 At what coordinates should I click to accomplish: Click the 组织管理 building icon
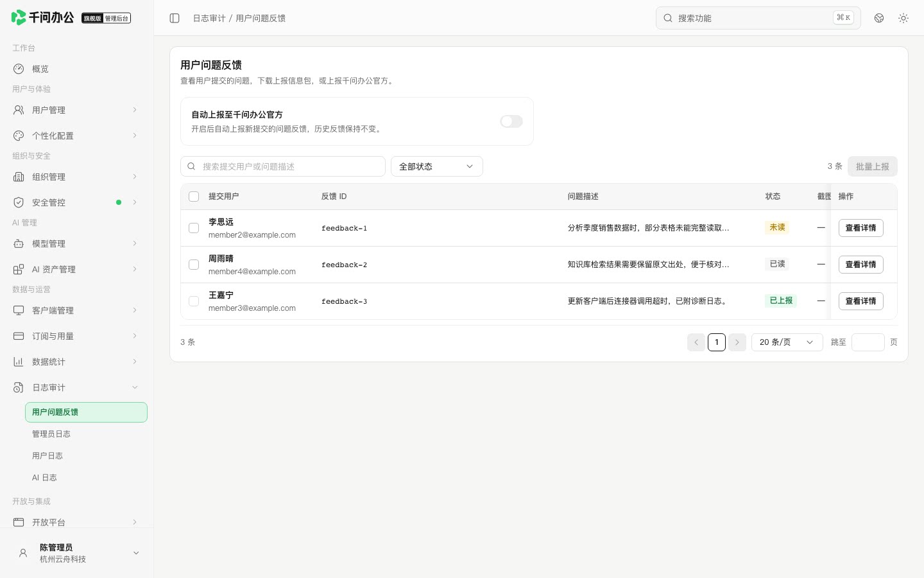19,177
